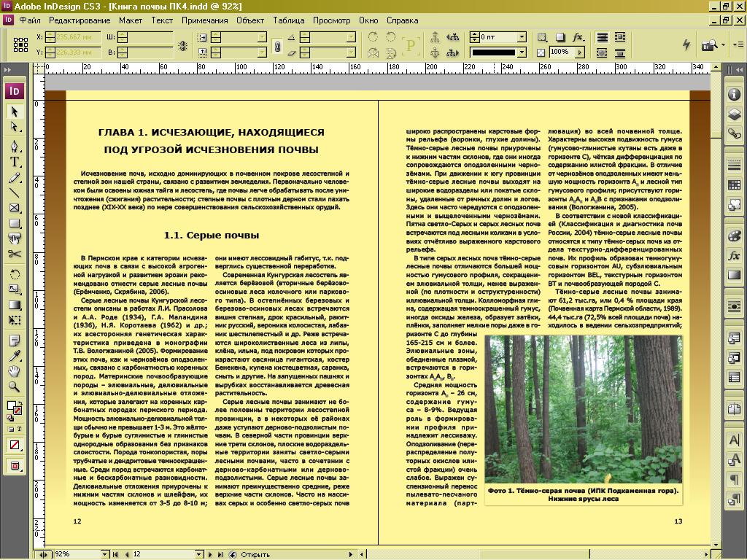Open the Bridge button dropdown arrow
The image size is (747, 560).
tap(723, 45)
